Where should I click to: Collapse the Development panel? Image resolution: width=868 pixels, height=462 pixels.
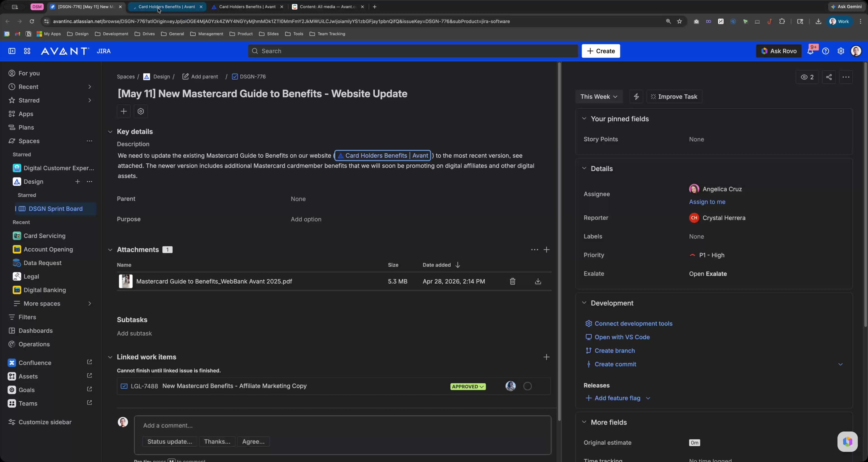pos(584,303)
